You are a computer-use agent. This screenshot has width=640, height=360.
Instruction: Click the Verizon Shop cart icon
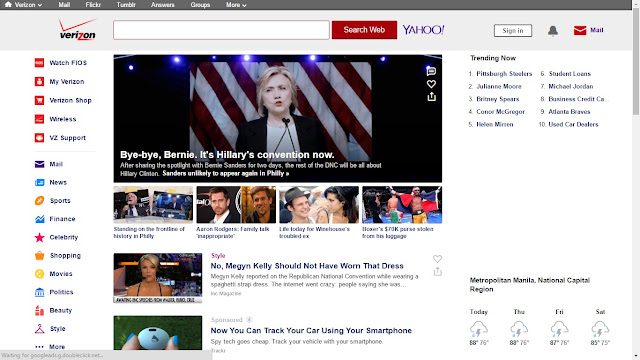pos(39,100)
